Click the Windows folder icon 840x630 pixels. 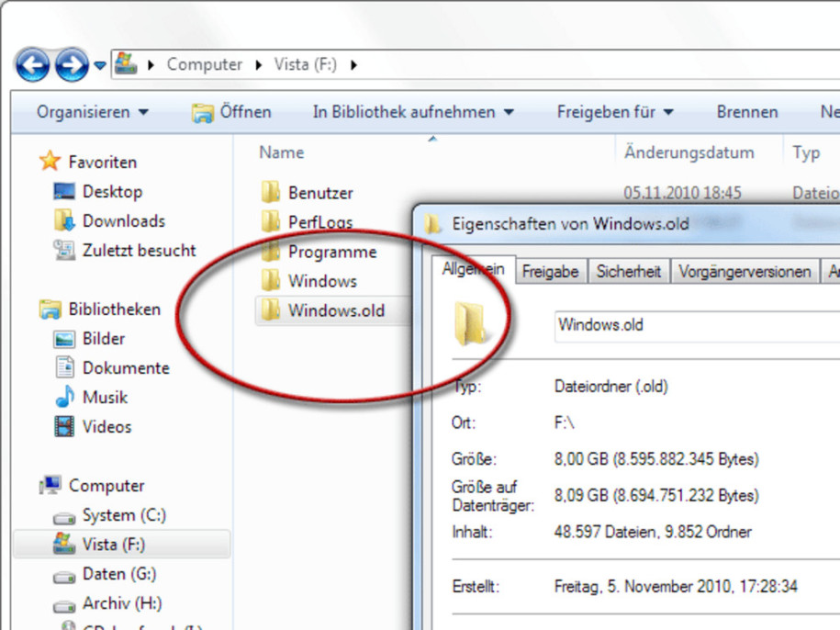[x=271, y=279]
